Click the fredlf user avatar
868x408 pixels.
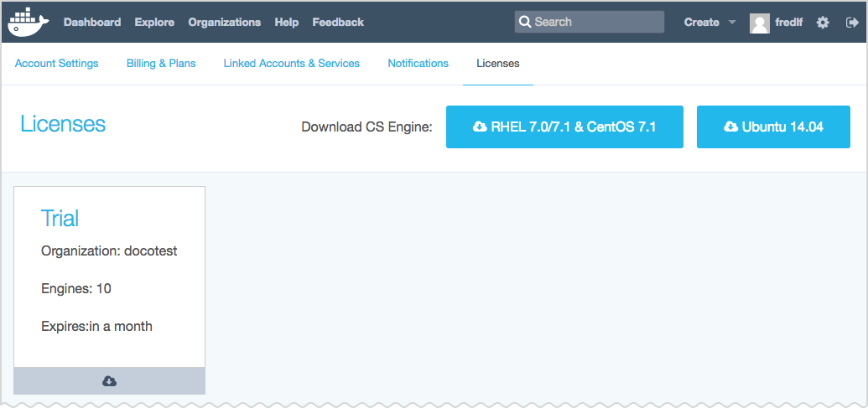(x=760, y=23)
